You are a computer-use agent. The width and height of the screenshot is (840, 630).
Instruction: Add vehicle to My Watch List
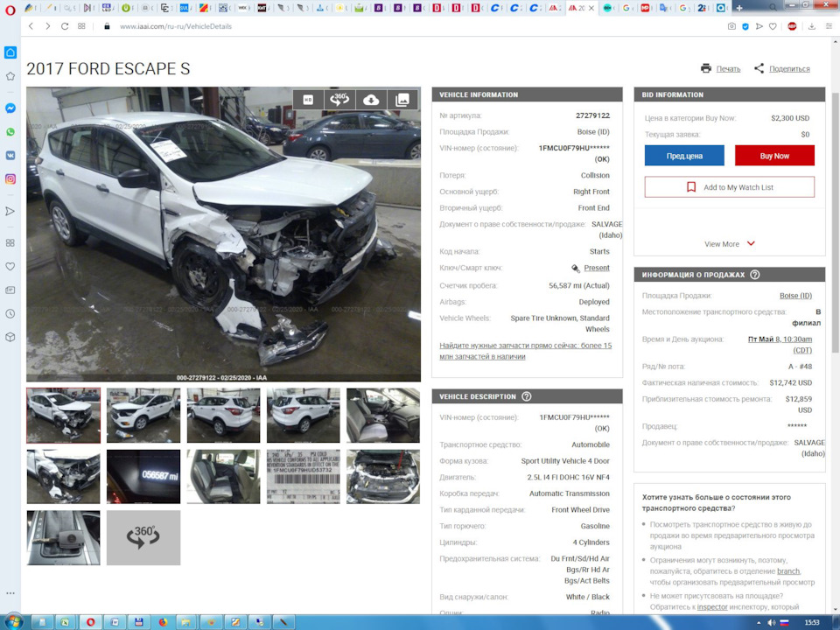(x=729, y=187)
